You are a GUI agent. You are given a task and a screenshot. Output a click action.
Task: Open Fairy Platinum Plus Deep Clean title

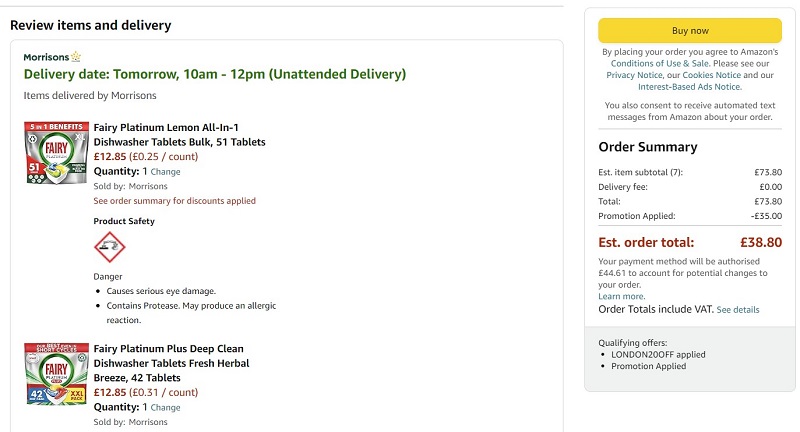171,363
